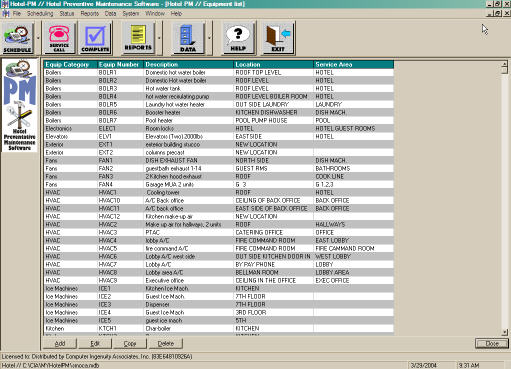Screen dimensions: 511x369
Task: Click the application icon in title bar
Action: pyautogui.click(x=4, y=4)
